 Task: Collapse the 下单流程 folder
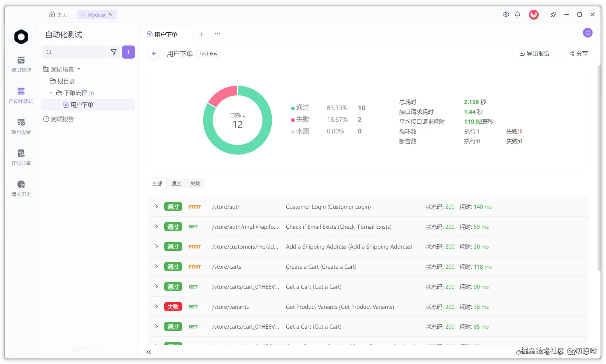point(51,93)
